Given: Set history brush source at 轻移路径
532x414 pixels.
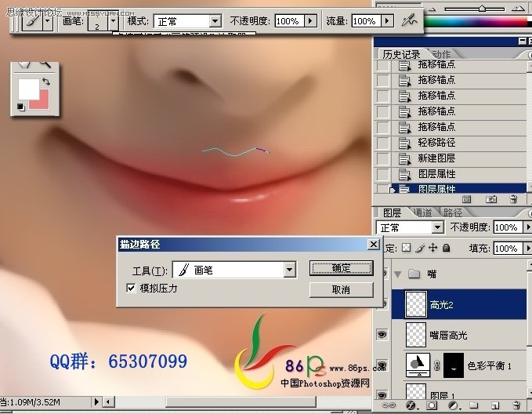Looking at the screenshot, I should tap(383, 143).
